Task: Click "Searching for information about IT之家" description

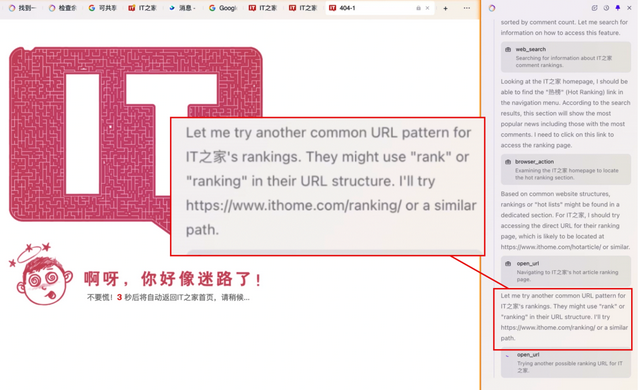Action: click(x=564, y=62)
